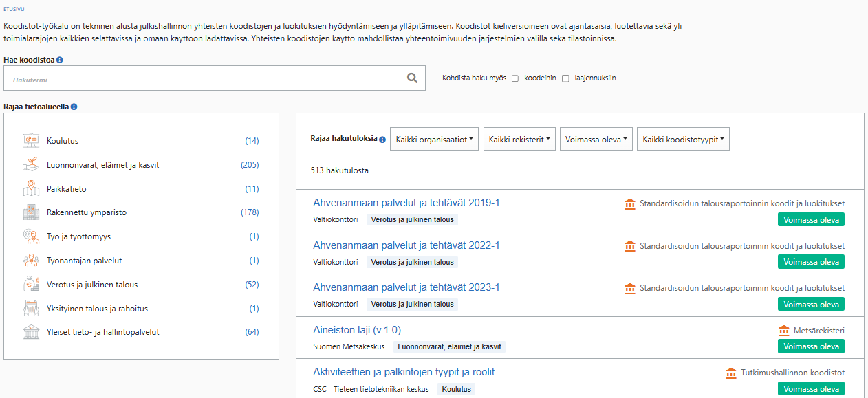Filter by Luonnonvarat, eläimet ja kasvit
This screenshot has width=868, height=398.
point(103,165)
